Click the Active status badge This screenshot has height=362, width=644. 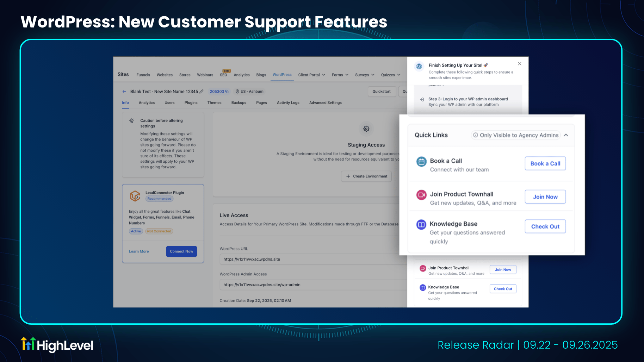pyautogui.click(x=136, y=231)
